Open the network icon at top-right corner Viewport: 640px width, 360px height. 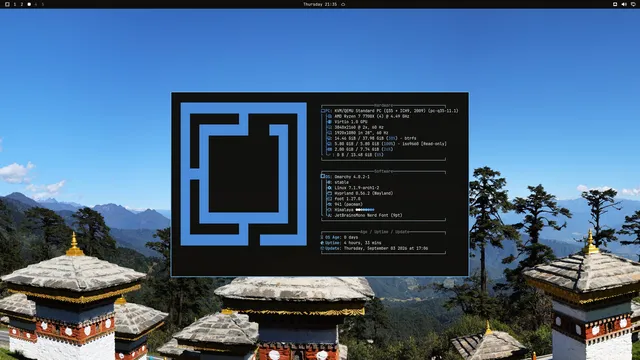click(633, 4)
